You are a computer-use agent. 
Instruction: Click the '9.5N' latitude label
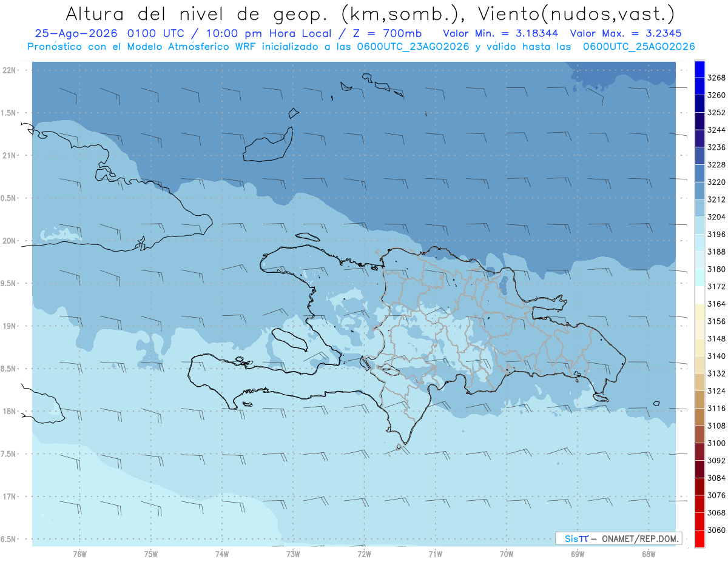click(8, 283)
